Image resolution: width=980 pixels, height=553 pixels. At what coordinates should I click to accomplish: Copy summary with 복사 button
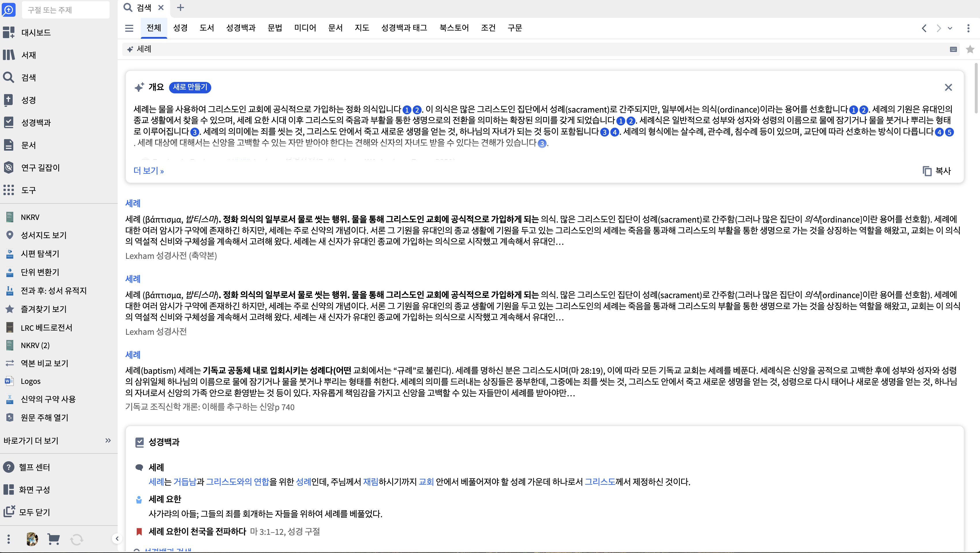click(937, 171)
